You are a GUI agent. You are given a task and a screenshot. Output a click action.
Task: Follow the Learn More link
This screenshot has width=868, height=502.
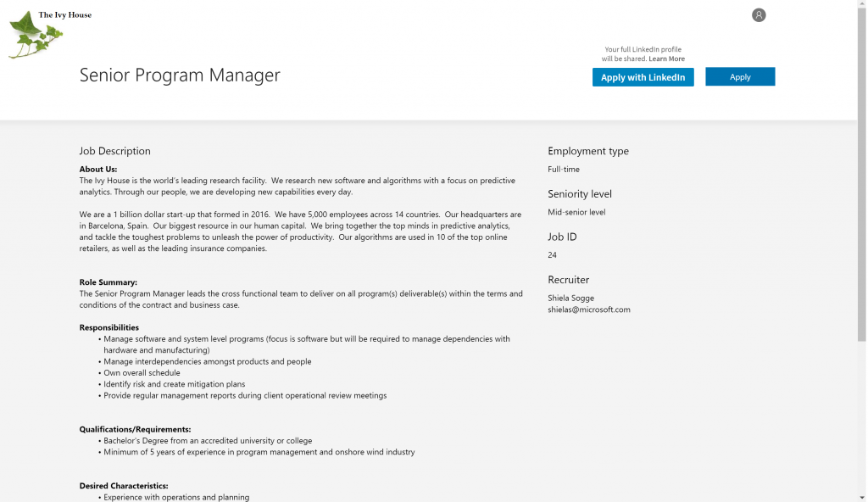pos(666,59)
